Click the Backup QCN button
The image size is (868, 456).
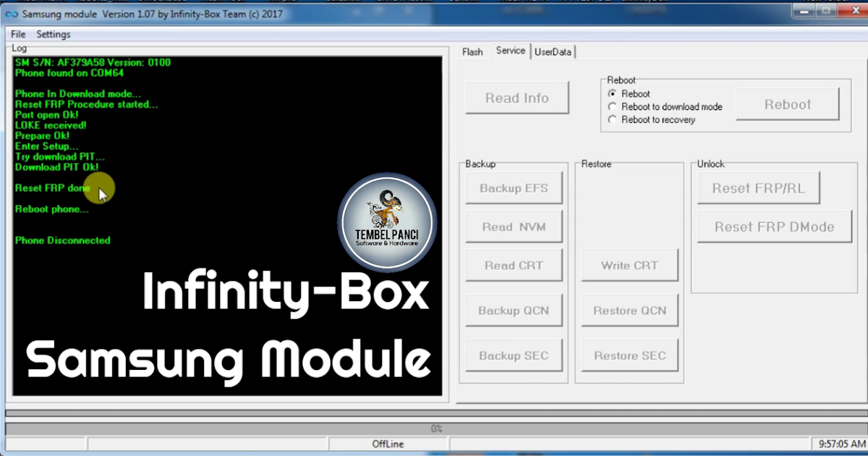[x=514, y=311]
